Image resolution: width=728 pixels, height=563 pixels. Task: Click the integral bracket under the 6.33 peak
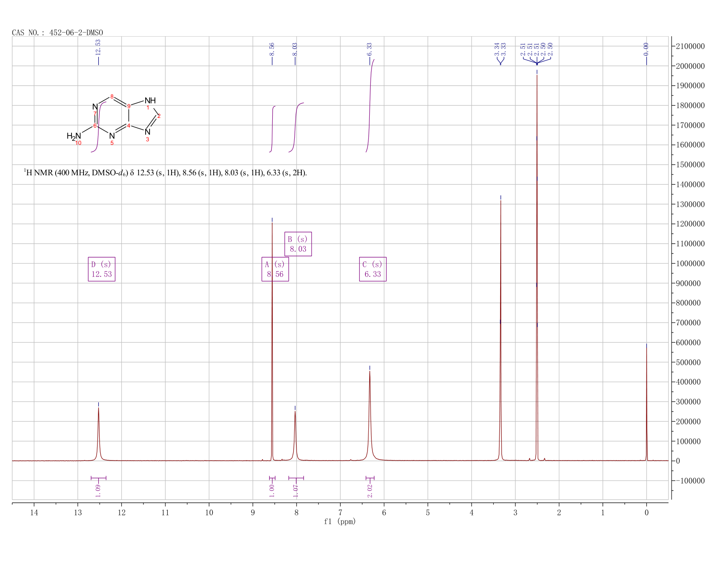370,478
